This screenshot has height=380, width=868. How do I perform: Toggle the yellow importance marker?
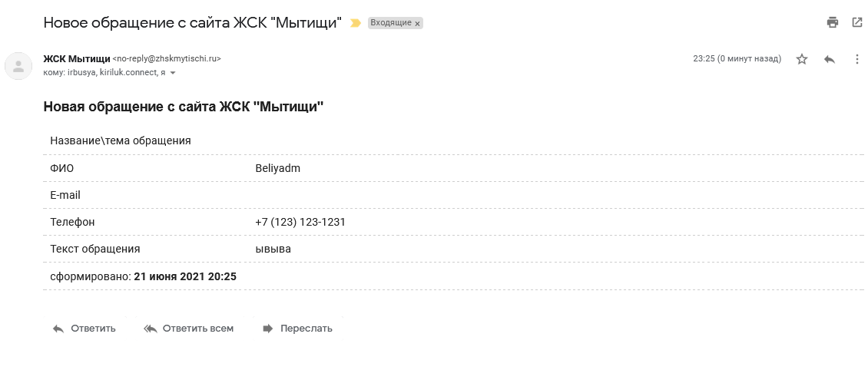click(x=356, y=23)
